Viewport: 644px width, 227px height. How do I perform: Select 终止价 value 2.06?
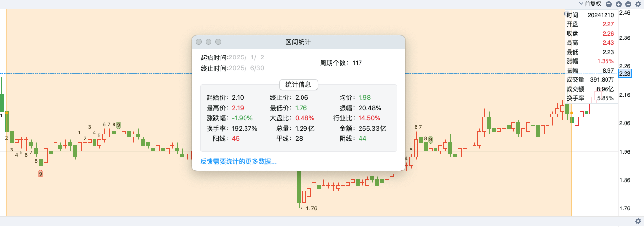coord(302,97)
